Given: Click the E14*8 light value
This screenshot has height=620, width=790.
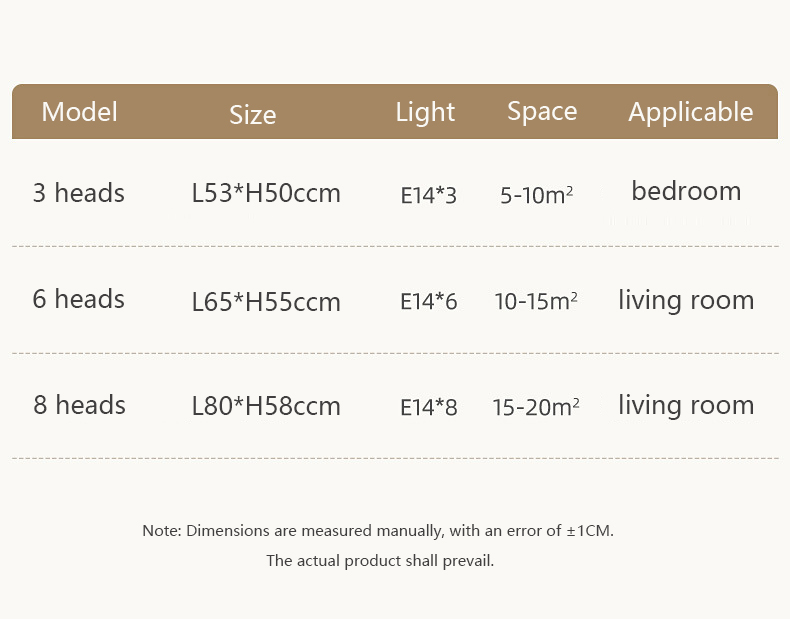Looking at the screenshot, I should pos(429,407).
